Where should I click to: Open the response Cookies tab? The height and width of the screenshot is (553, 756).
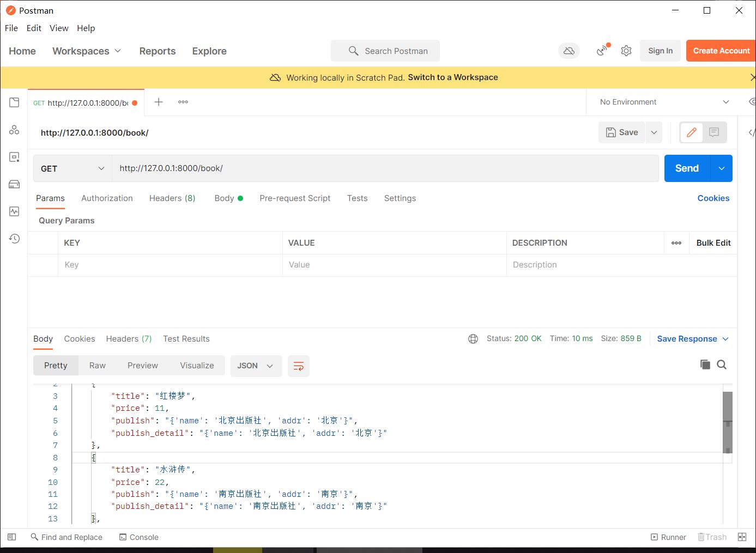[x=80, y=339]
